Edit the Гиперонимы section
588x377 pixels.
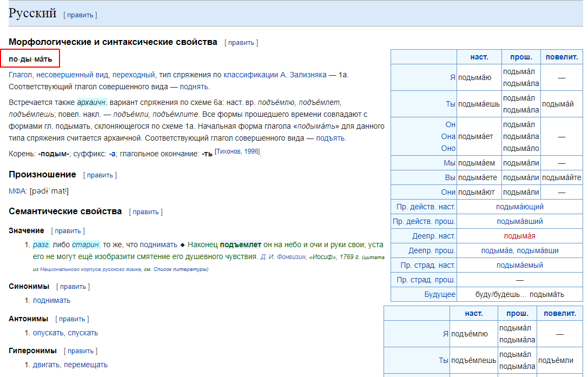point(80,350)
